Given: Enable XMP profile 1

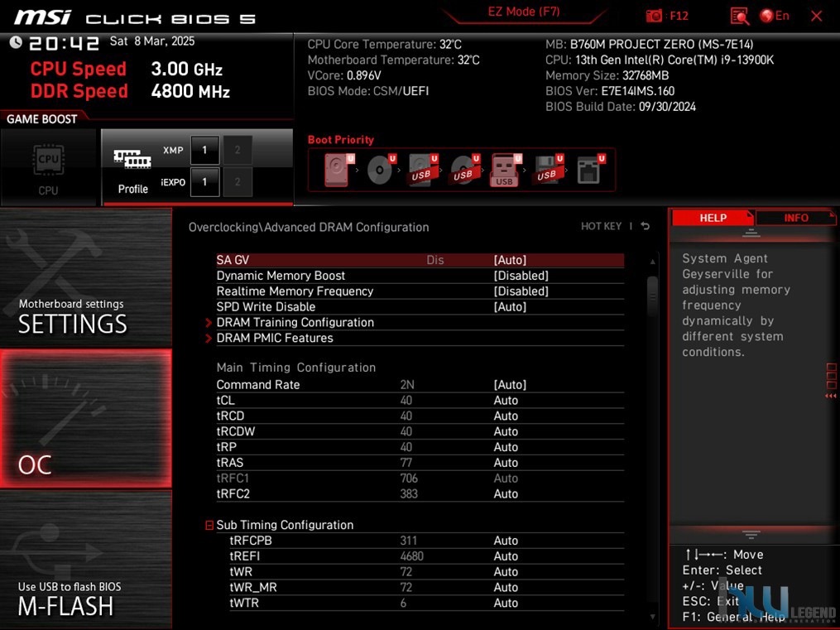Looking at the screenshot, I should (204, 150).
